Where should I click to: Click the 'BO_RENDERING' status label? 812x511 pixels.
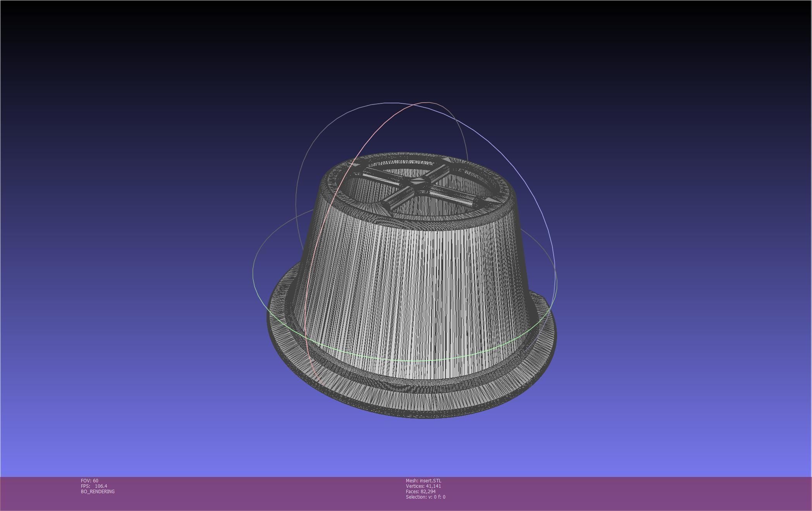click(x=98, y=491)
